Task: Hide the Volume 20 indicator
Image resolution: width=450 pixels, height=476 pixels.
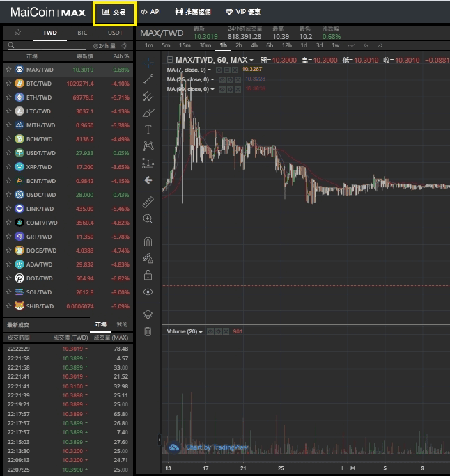Action: [210, 331]
